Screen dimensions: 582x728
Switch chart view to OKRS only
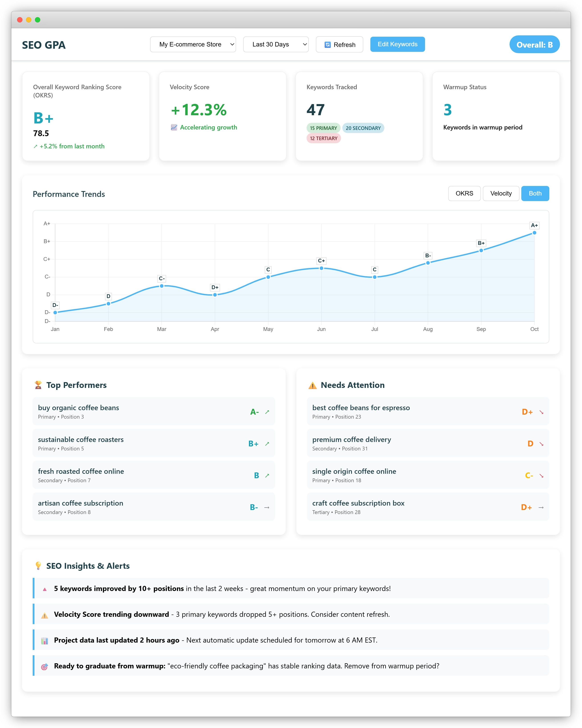[464, 194]
